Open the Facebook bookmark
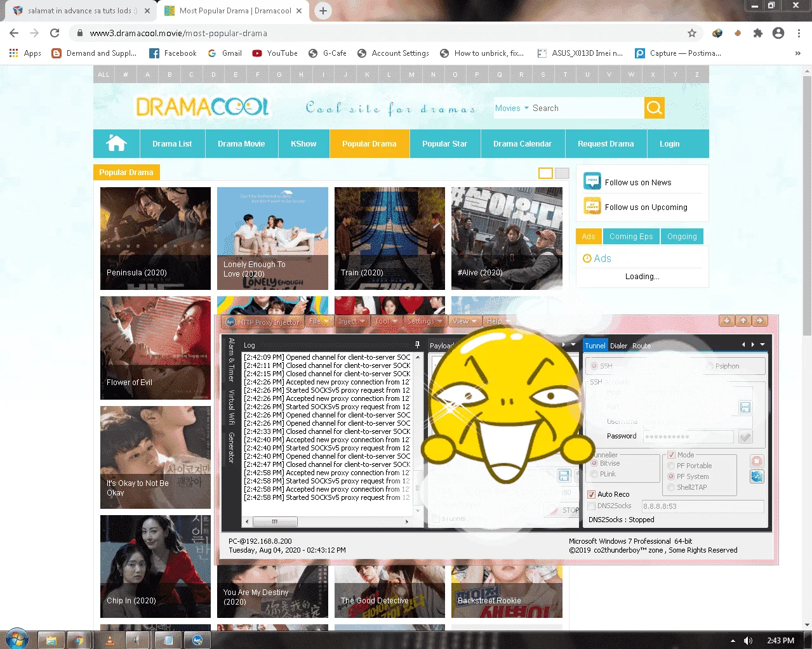This screenshot has width=812, height=649. point(173,53)
